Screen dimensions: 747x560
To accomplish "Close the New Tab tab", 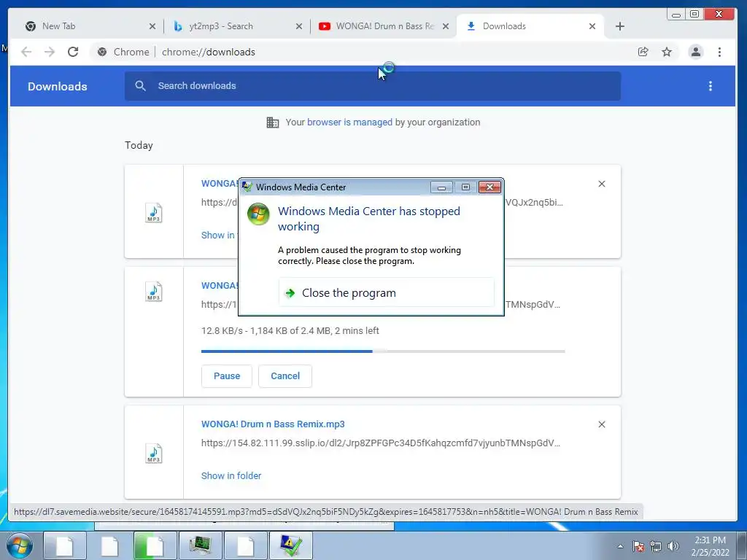I will coord(152,26).
